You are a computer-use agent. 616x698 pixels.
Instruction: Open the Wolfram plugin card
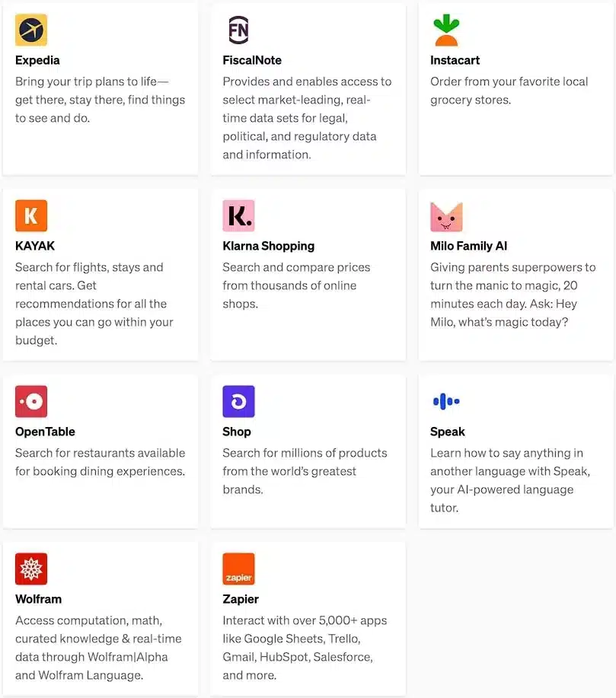[x=99, y=617]
